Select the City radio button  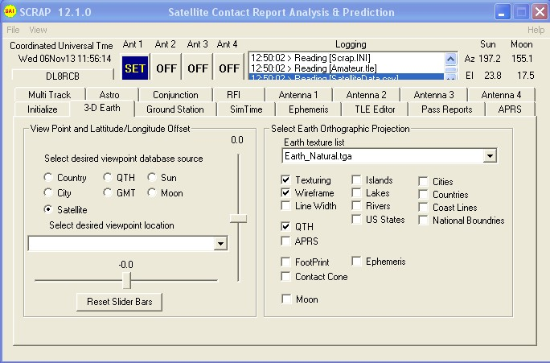pyautogui.click(x=48, y=193)
